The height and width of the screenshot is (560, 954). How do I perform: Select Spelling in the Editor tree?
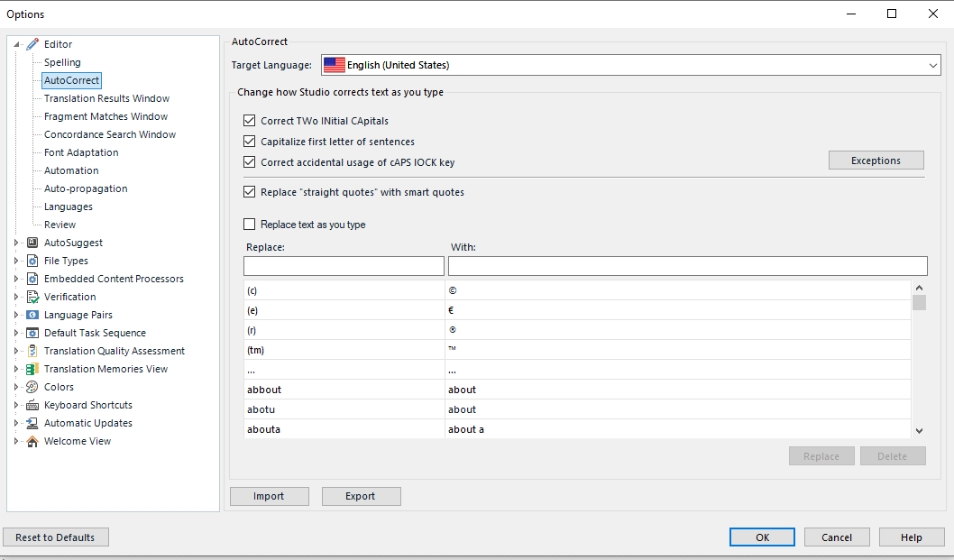62,62
